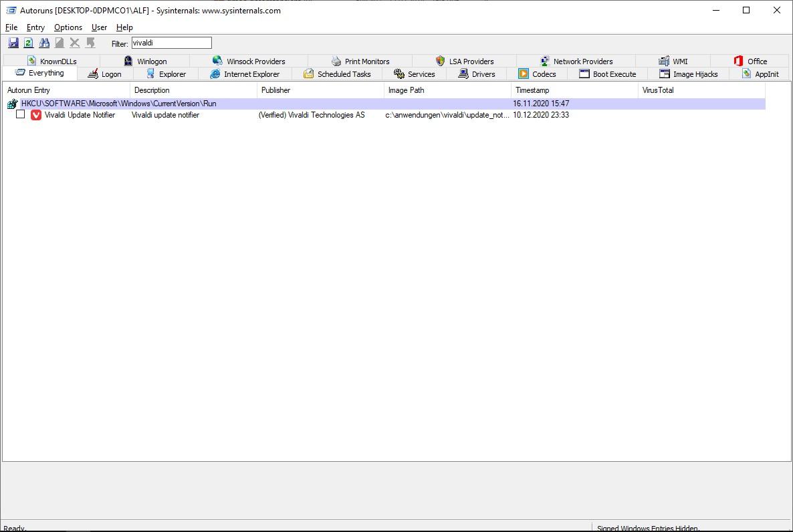Click the 16.11.2020 15:47 timestamp cell

(541, 104)
